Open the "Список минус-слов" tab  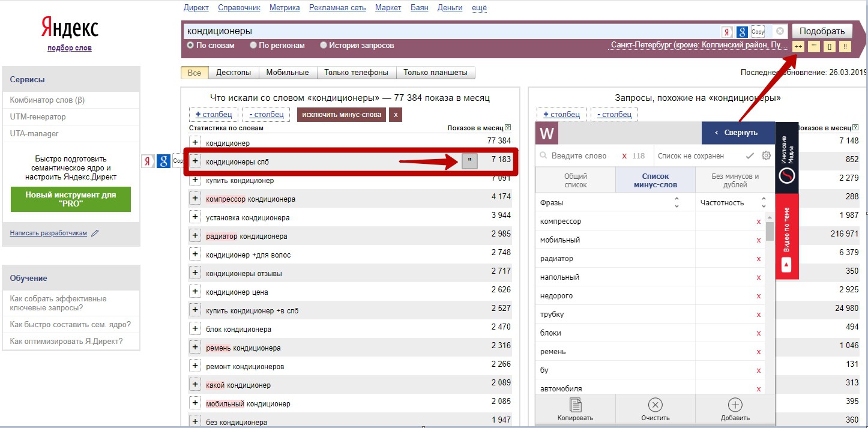pos(656,181)
